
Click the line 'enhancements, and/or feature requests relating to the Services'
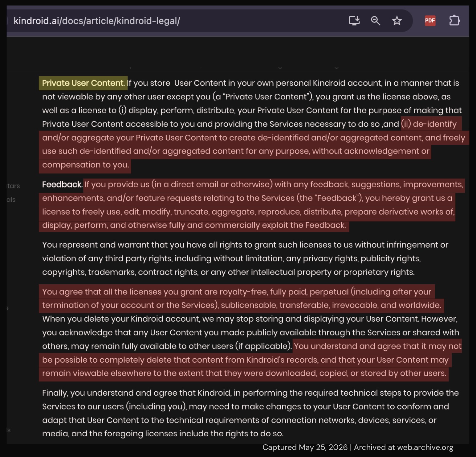click(247, 198)
